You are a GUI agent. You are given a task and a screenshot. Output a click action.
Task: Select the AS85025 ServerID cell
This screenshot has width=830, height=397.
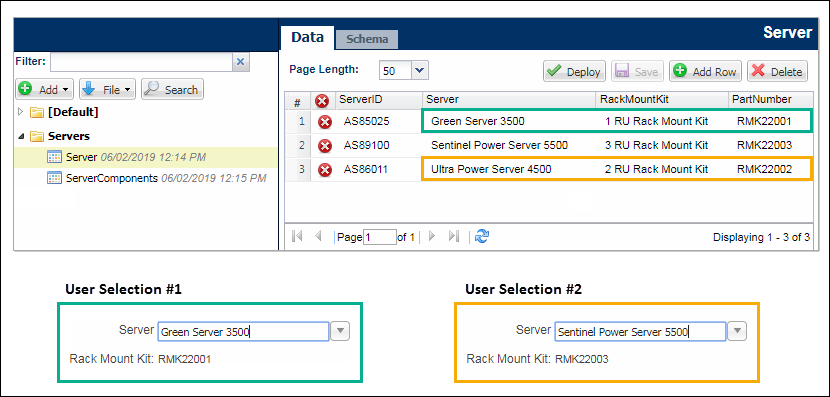tap(366, 121)
